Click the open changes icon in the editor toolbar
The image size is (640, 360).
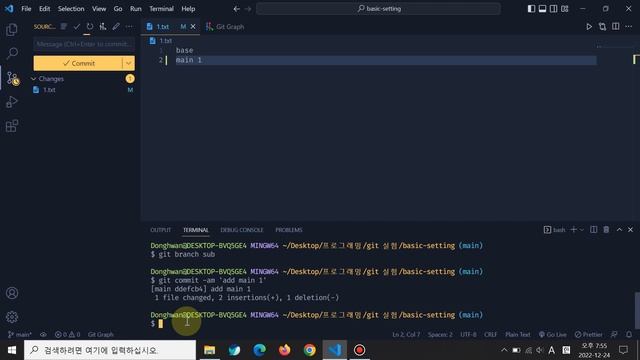[602, 27]
